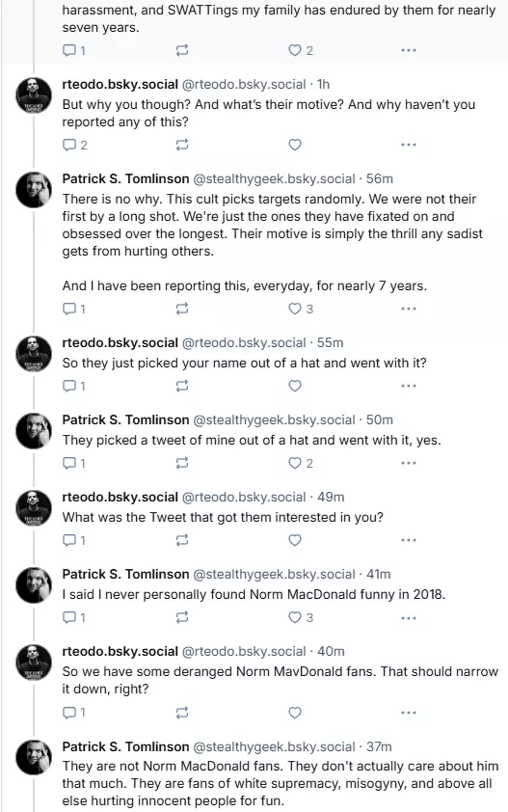The image size is (508, 812).
Task: Repost 'What was the Tweet' question
Action: [182, 540]
